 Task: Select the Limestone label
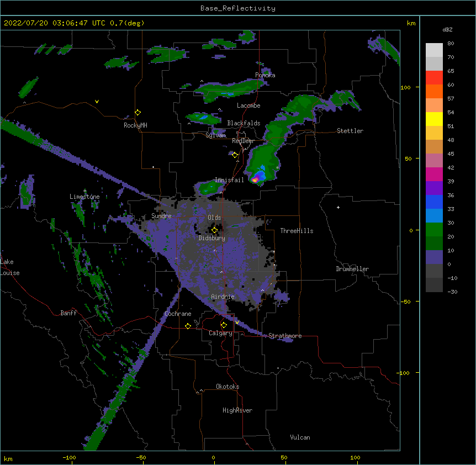(x=84, y=197)
